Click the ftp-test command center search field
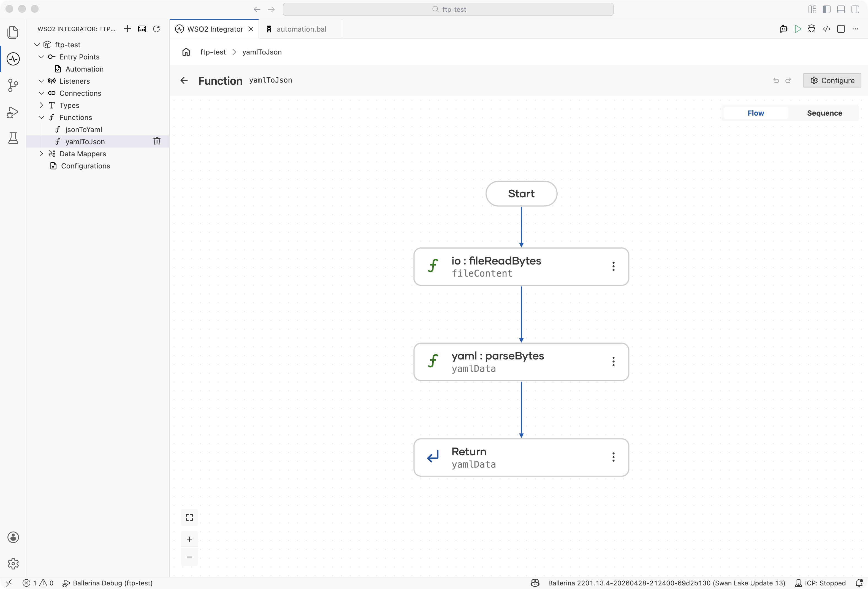The image size is (868, 589). tap(448, 9)
